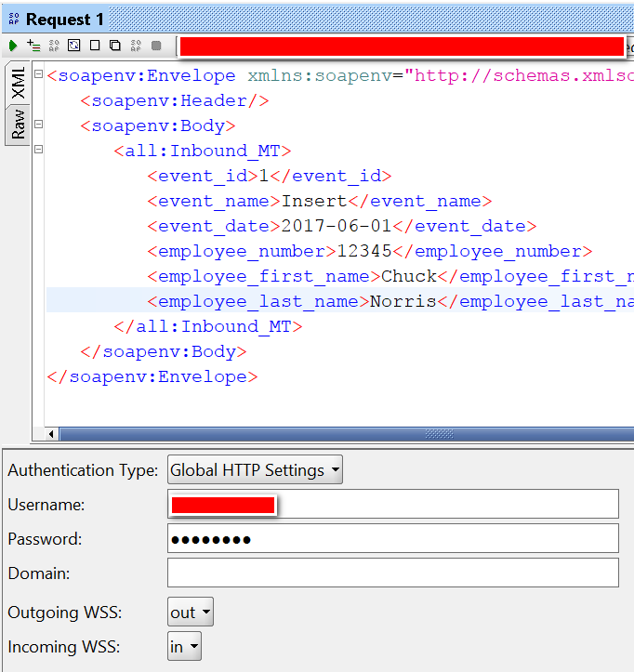
Task: Click the XML editor horizontal scrollbar thumb
Action: coord(348,434)
